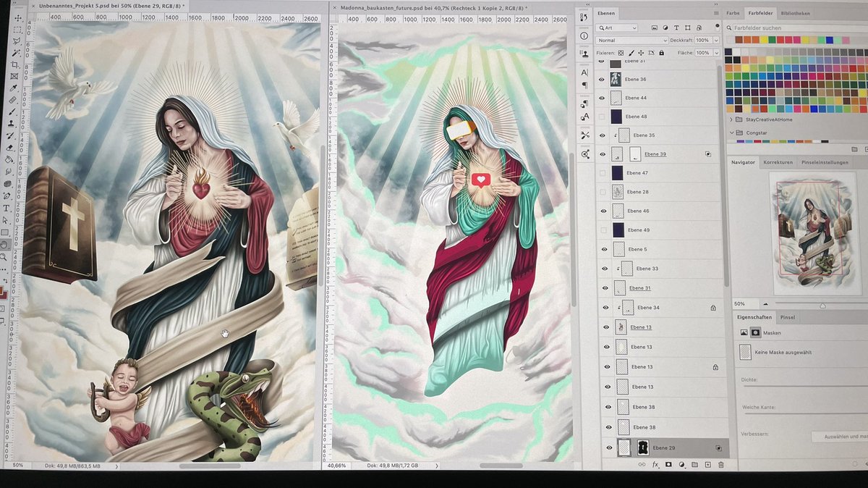Show hidden layer Ebene 47
The width and height of the screenshot is (868, 488).
[603, 173]
